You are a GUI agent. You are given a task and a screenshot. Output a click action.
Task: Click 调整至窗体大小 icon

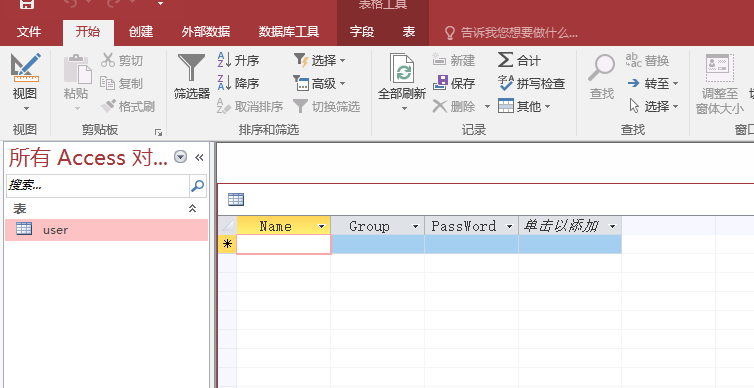pyautogui.click(x=720, y=67)
